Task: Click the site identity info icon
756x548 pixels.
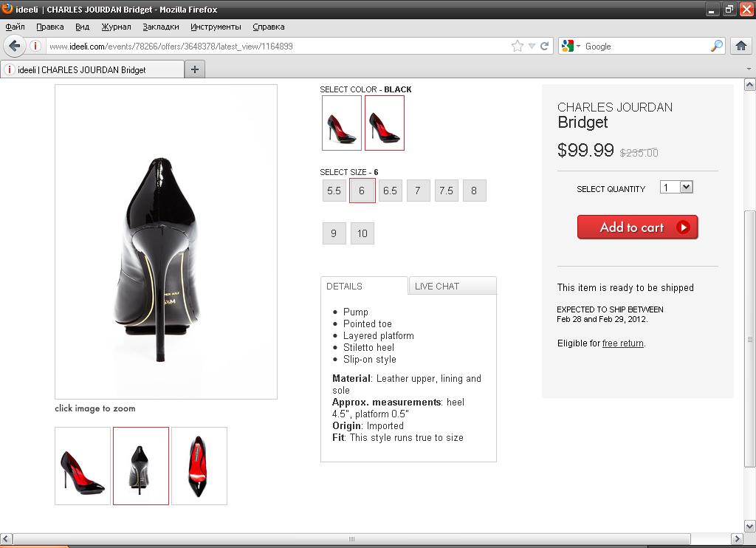Action: click(35, 47)
